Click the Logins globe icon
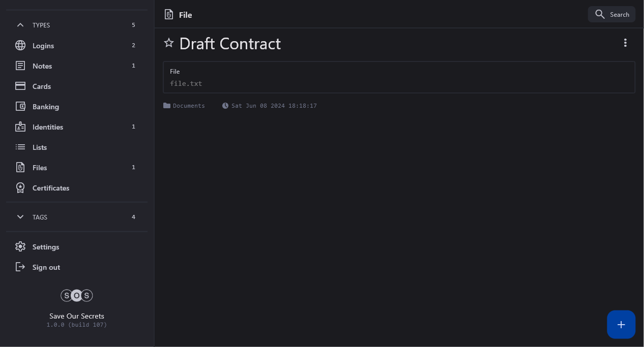The width and height of the screenshot is (644, 347). point(20,46)
